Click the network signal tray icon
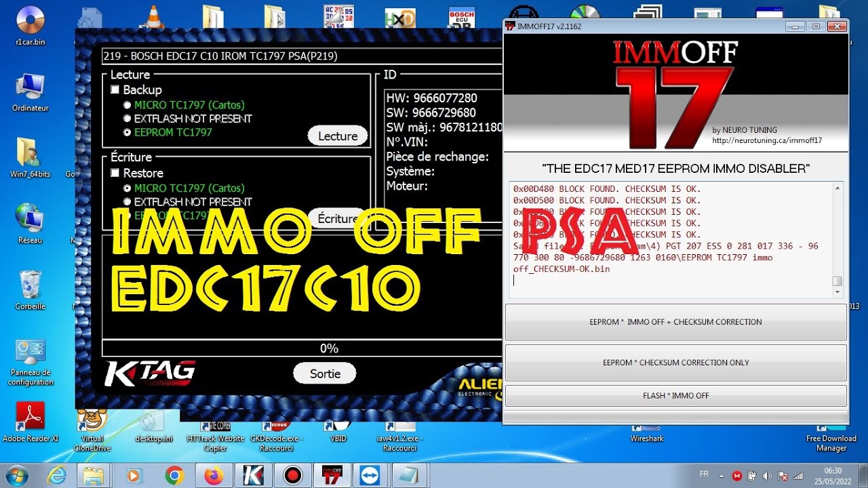The width and height of the screenshot is (868, 488). click(x=799, y=476)
